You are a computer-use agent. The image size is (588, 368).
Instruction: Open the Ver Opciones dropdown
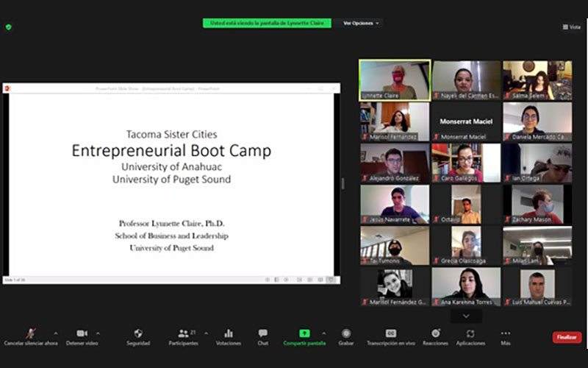tap(361, 24)
